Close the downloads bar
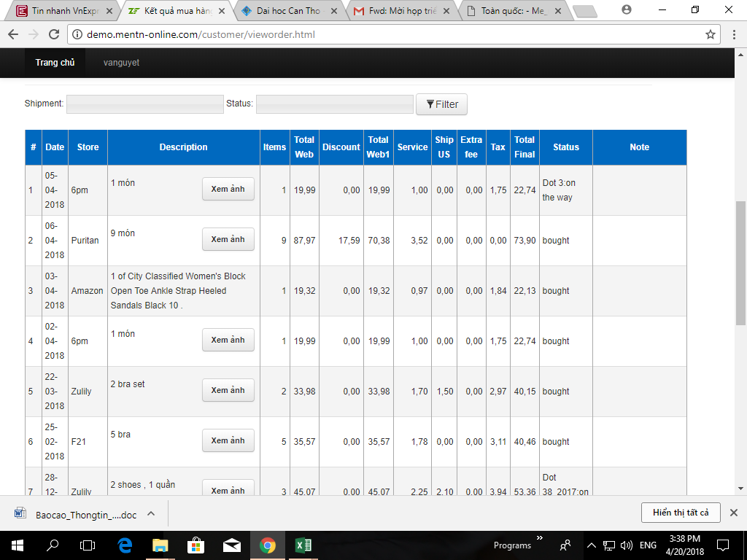747x560 pixels. point(734,513)
